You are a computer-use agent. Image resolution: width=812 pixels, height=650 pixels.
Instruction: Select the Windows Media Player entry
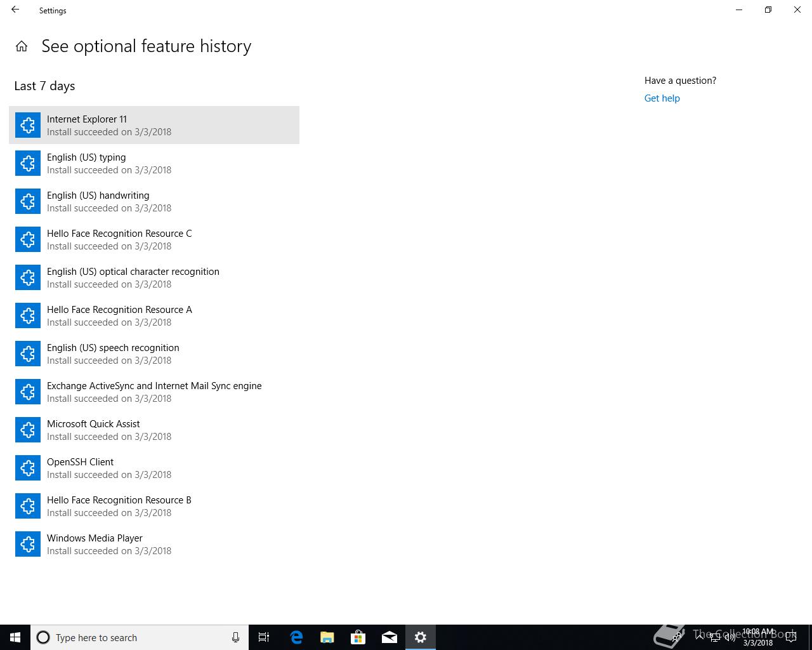(154, 544)
